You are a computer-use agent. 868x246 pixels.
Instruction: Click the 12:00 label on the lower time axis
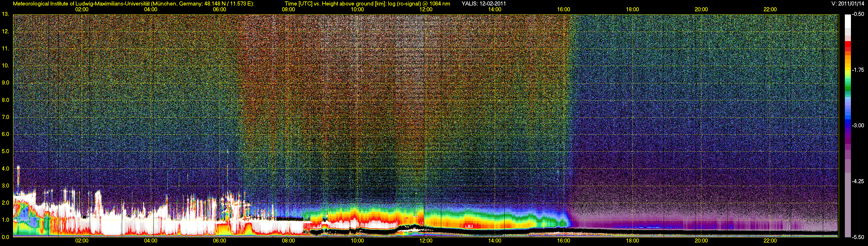click(426, 241)
